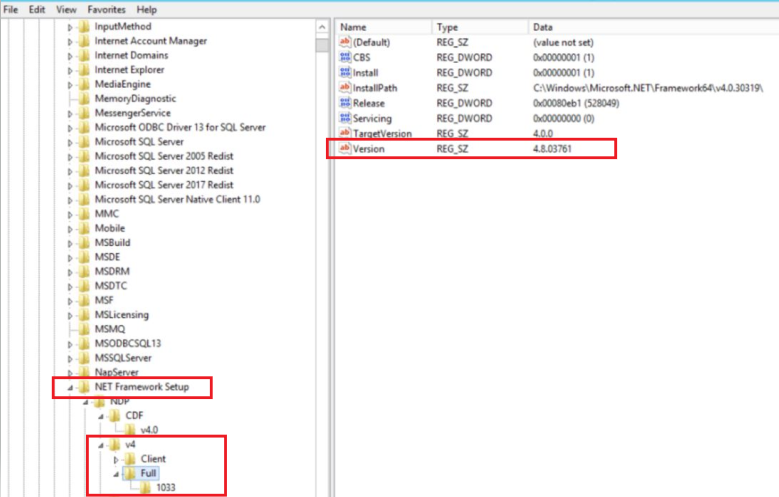This screenshot has width=779, height=497.
Task: Collapse the NET Framework Setup key
Action: 70,387
